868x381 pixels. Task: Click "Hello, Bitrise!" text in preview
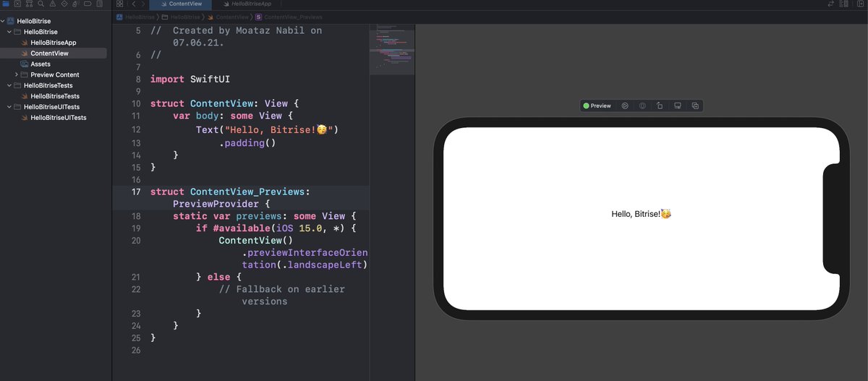coord(641,214)
